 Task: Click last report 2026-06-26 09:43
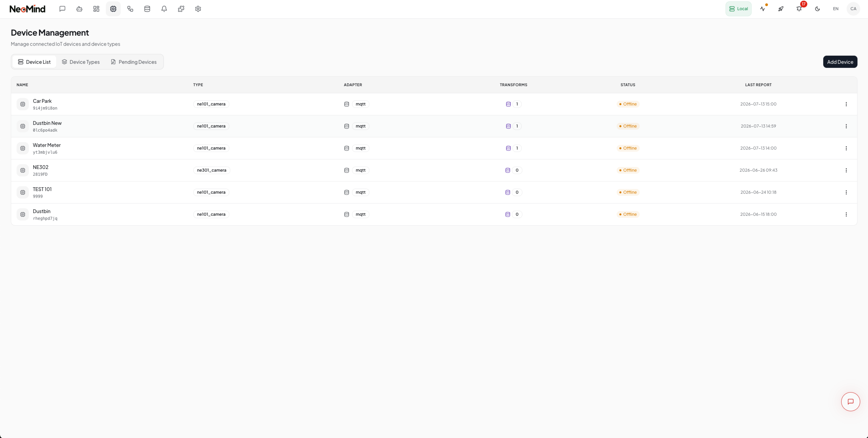(758, 170)
